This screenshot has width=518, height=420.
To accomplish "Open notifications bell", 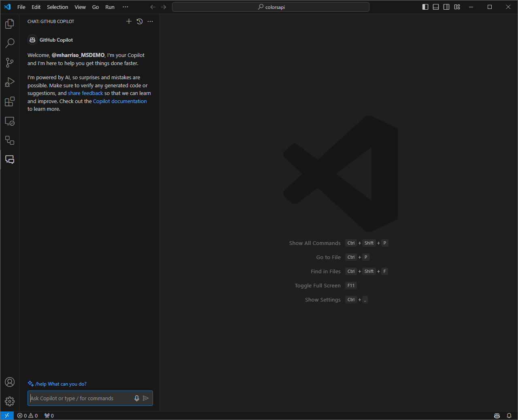I will pyautogui.click(x=509, y=416).
